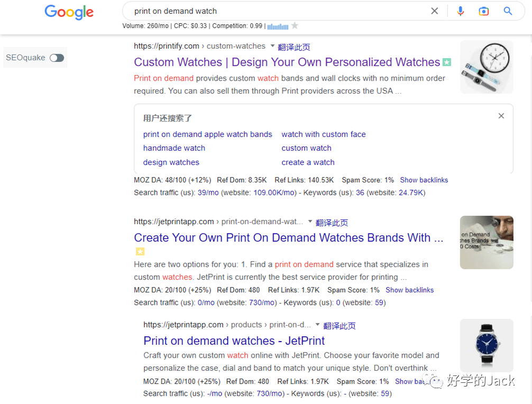Click green star beside Custom Watches title
The height and width of the screenshot is (404, 532).
447,62
